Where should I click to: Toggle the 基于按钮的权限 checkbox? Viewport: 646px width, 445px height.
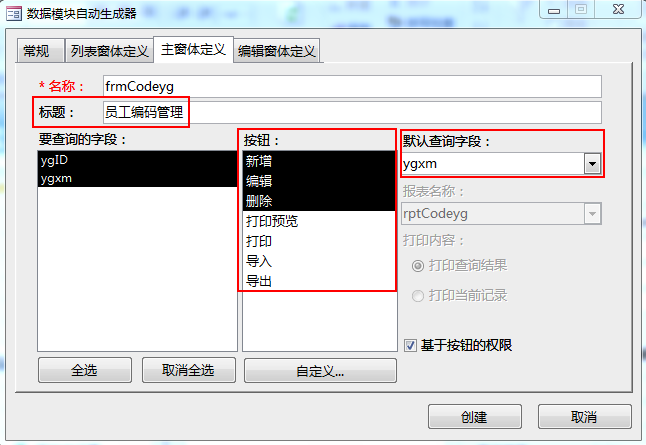point(410,345)
